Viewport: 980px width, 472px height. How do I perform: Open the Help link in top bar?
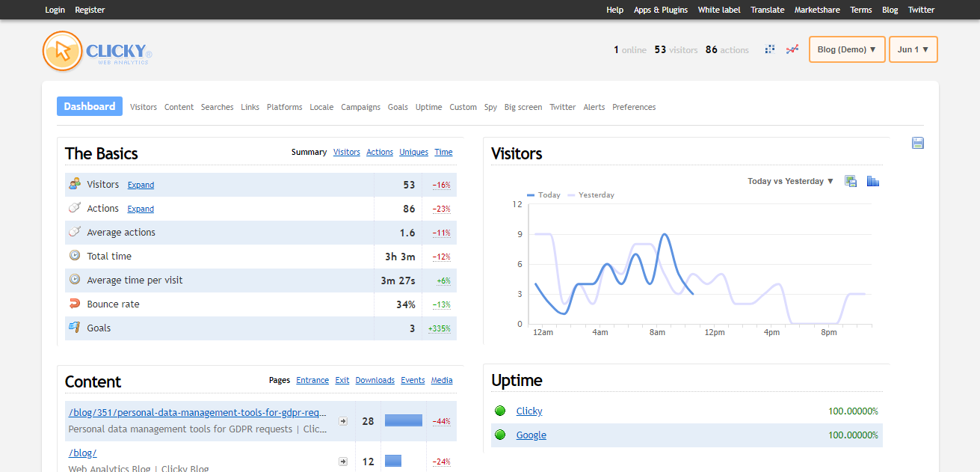point(615,10)
